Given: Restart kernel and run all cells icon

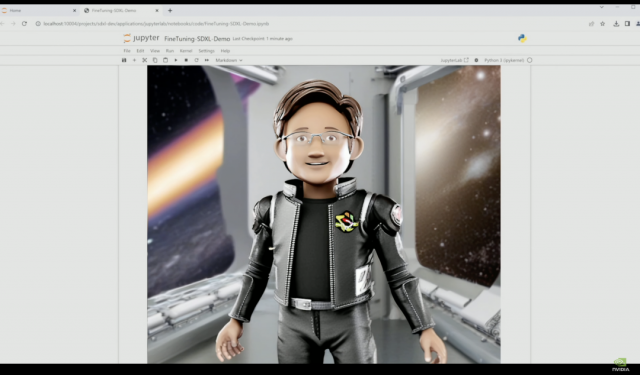Looking at the screenshot, I should (207, 60).
